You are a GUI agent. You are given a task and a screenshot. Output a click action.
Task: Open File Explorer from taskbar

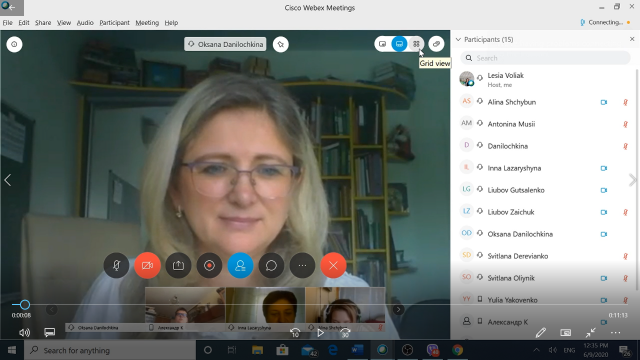click(257, 350)
